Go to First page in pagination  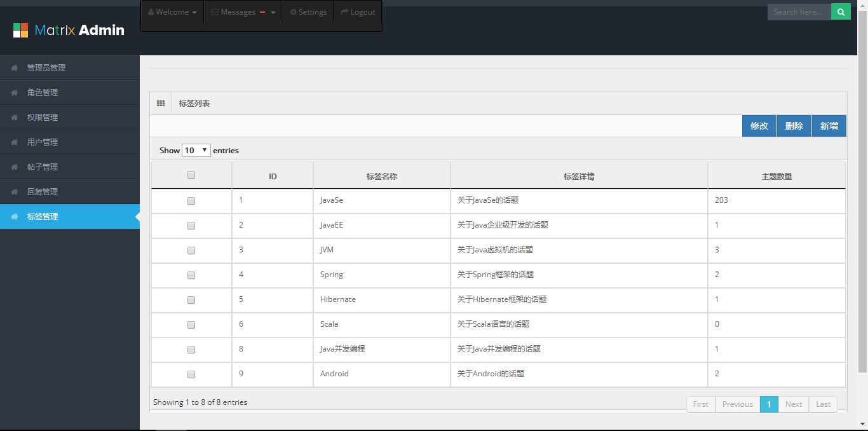coord(701,404)
